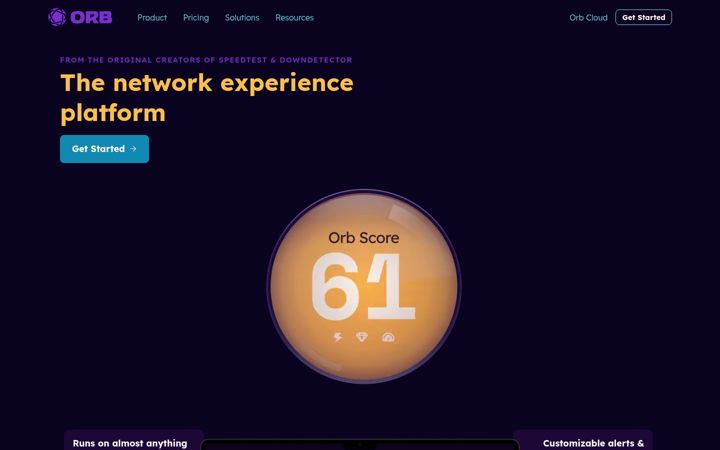Click the 'Runs on almost anything' card
Screen dimensions: 720x450
(x=134, y=440)
